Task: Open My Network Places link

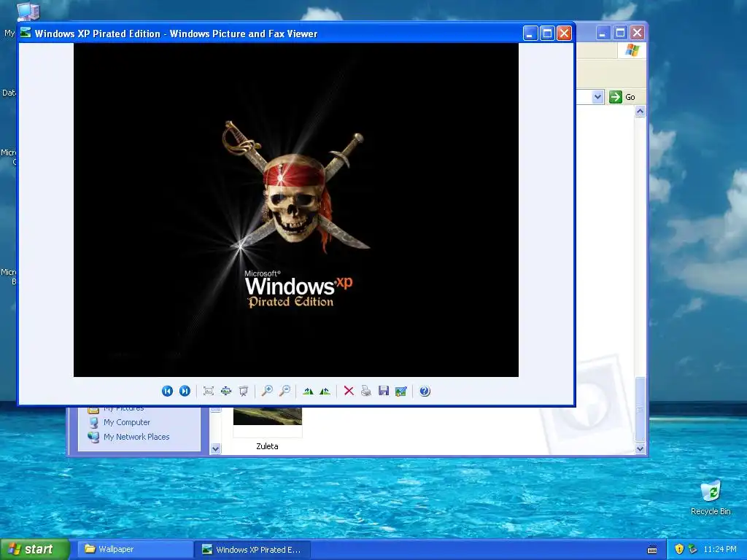Action: (136, 437)
